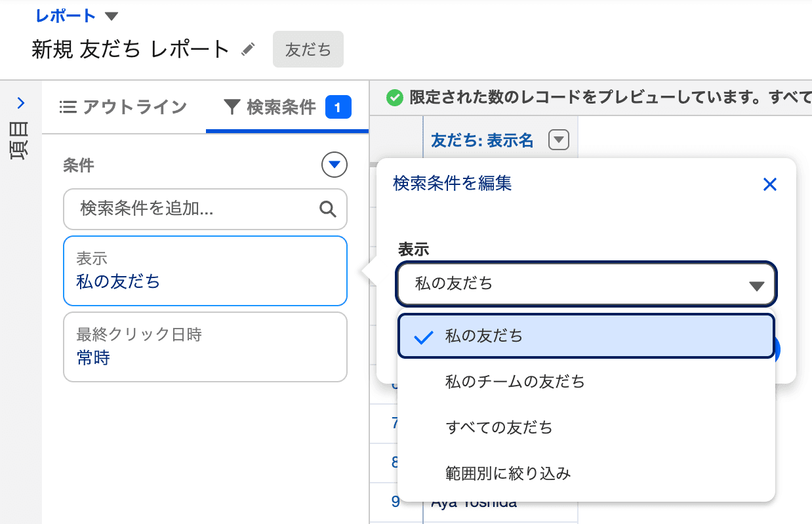The height and width of the screenshot is (524, 812).
Task: Click the green checkmark preview status icon
Action: pos(394,98)
